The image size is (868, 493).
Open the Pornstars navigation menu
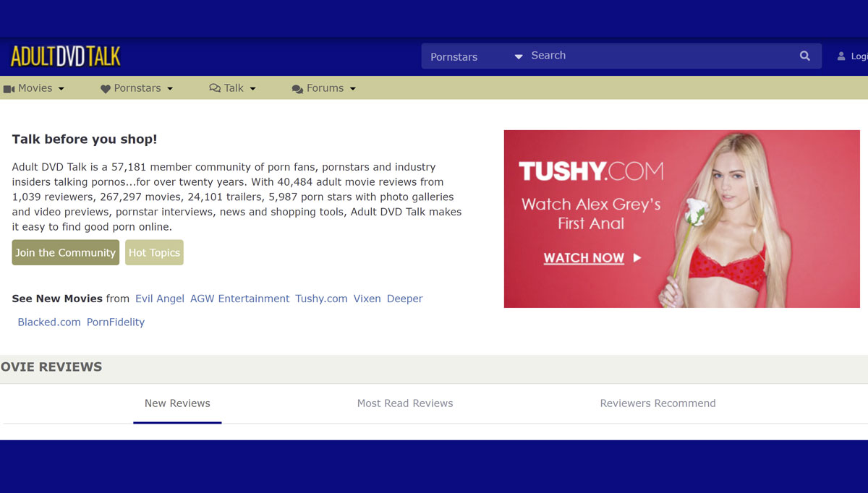pos(137,88)
